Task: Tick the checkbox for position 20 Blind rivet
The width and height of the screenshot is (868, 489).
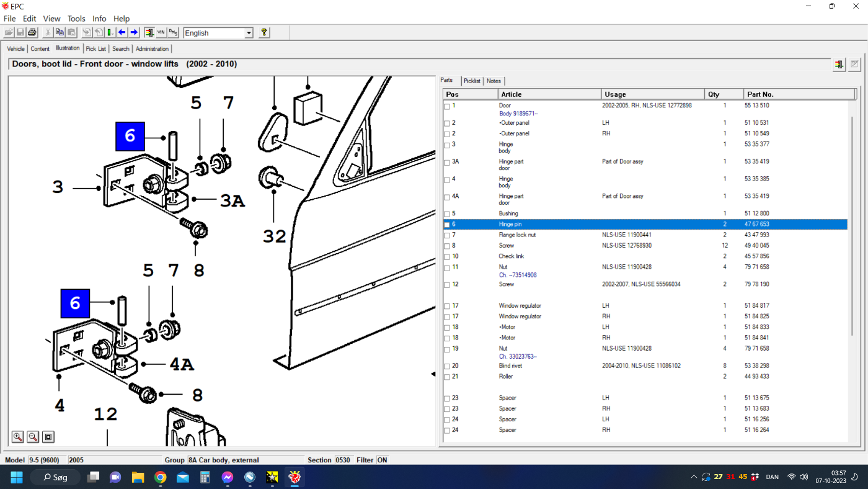Action: pyautogui.click(x=447, y=366)
